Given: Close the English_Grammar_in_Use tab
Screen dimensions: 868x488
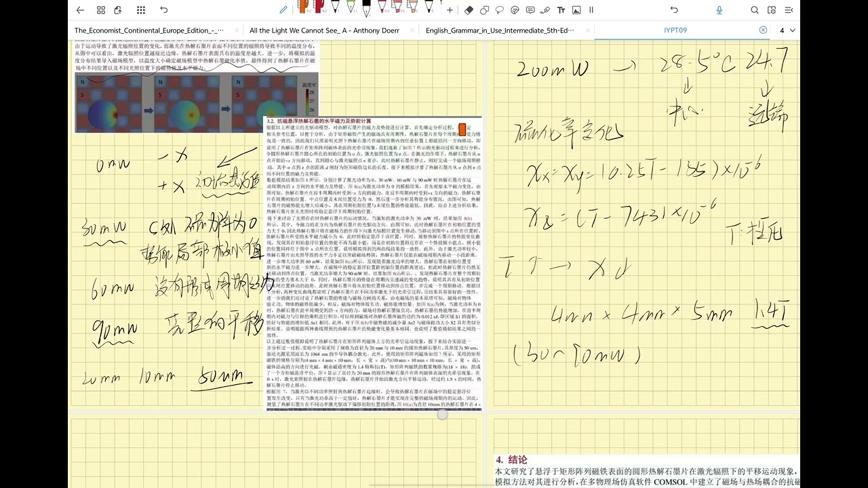Looking at the screenshot, I should [587, 30].
